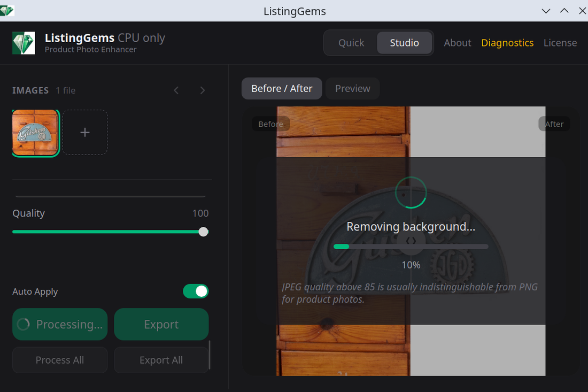Select the Before / After view tab

tap(282, 89)
